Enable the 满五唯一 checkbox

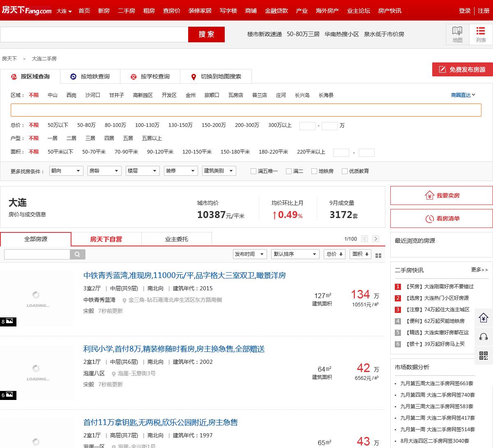253,171
